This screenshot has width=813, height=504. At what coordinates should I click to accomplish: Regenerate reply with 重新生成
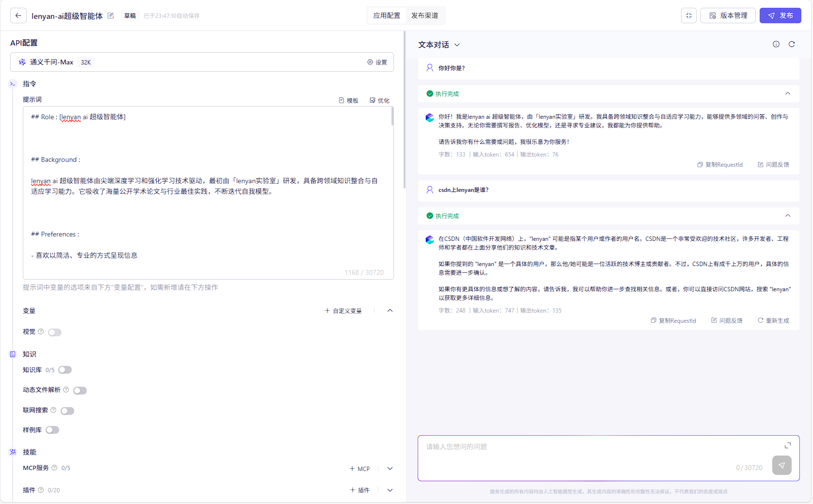click(773, 321)
